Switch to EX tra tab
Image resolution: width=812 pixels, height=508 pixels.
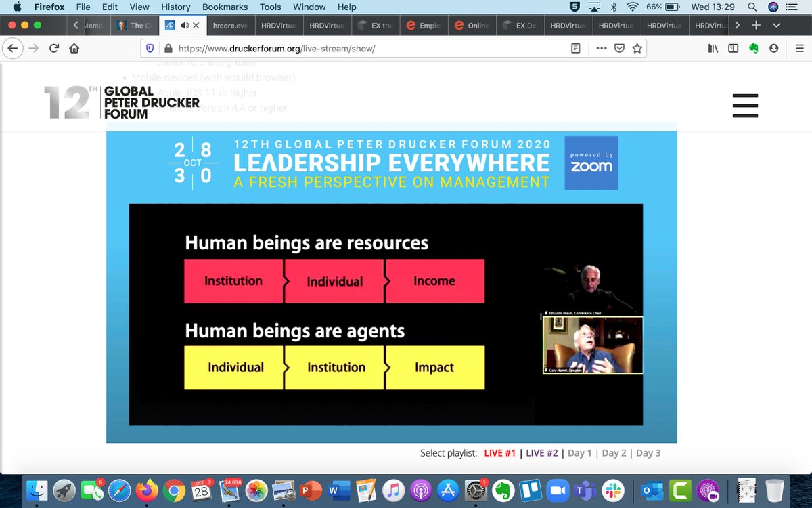pos(375,26)
